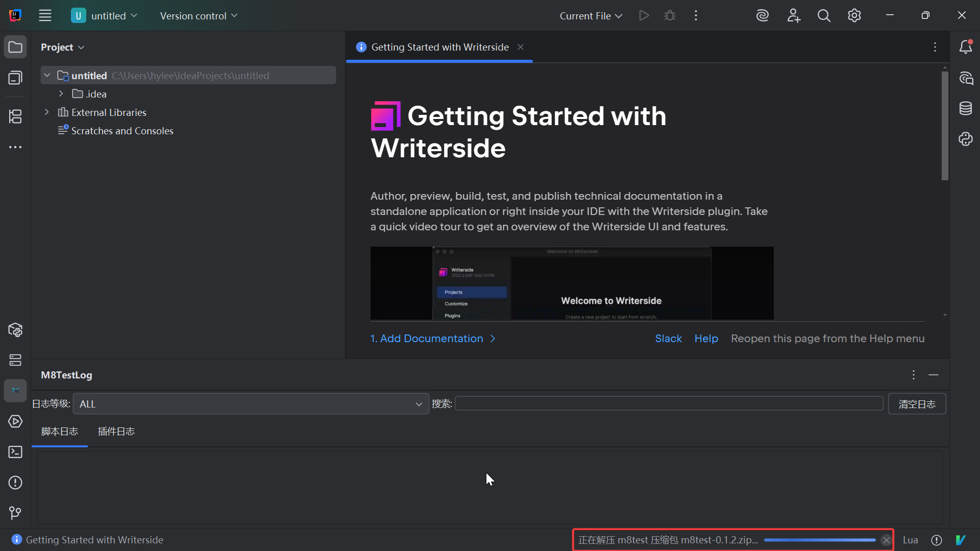Open the Structure tool window icon
Image resolution: width=980 pixels, height=551 pixels.
(x=15, y=116)
